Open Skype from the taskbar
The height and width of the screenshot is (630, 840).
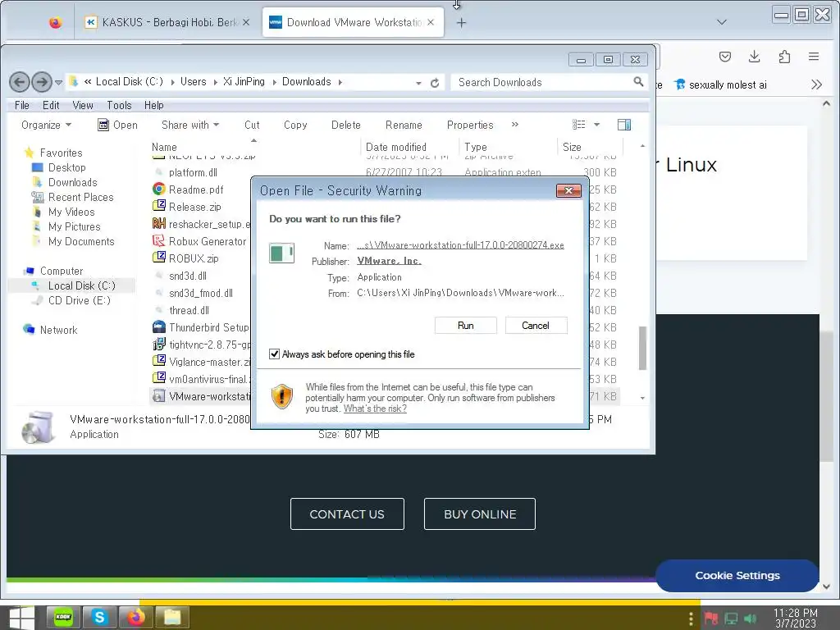[99, 618]
